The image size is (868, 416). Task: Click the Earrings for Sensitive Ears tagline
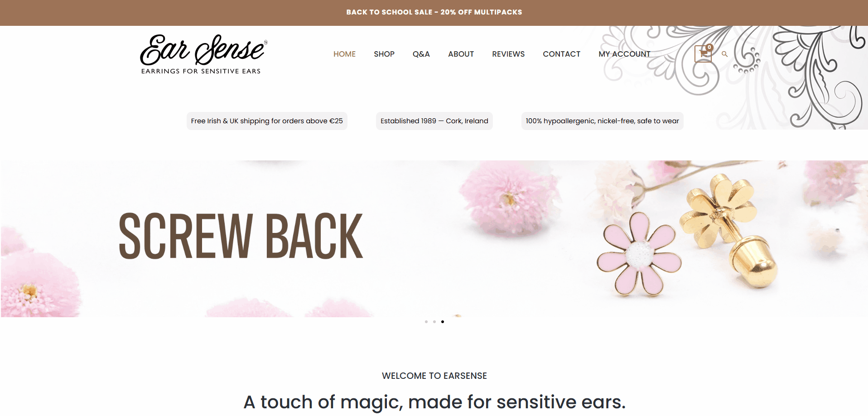(201, 71)
